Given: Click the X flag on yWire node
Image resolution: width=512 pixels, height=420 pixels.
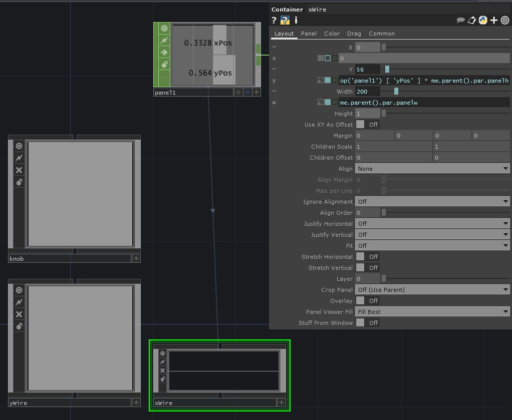Looking at the screenshot, I should [19, 314].
